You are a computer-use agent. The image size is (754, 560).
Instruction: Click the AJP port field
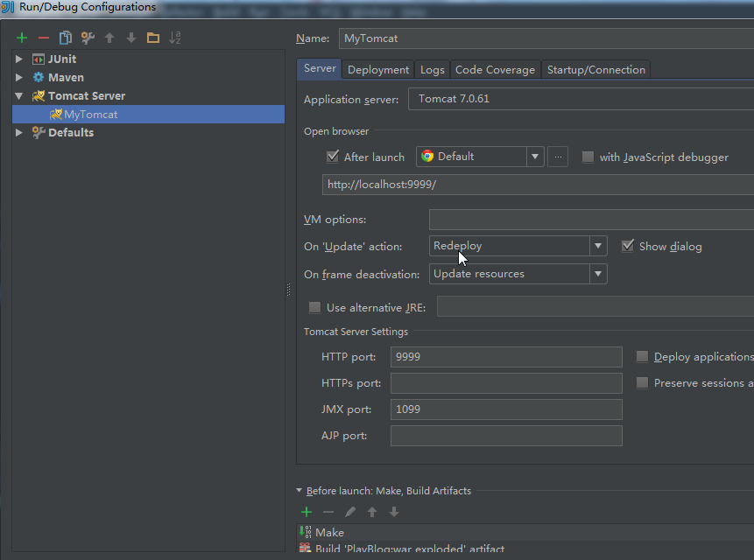tap(506, 436)
